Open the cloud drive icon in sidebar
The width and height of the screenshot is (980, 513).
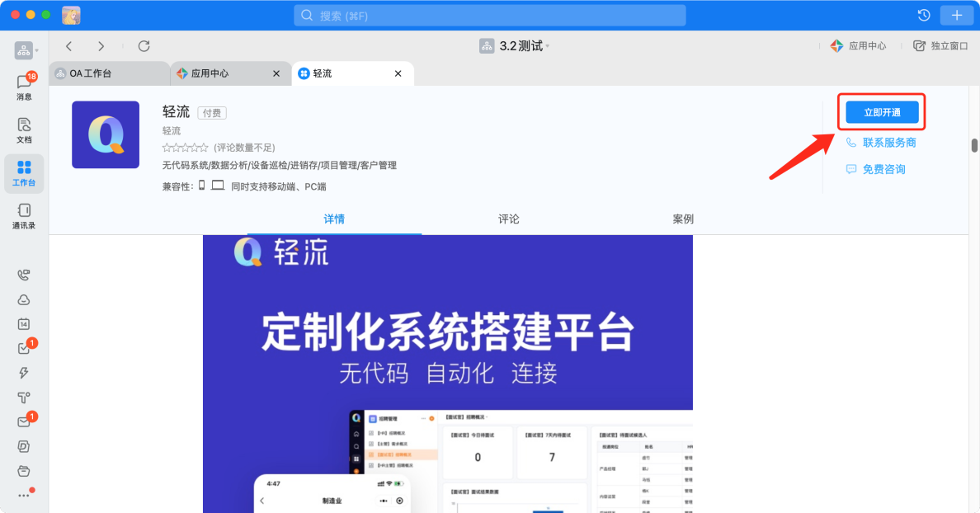[24, 300]
